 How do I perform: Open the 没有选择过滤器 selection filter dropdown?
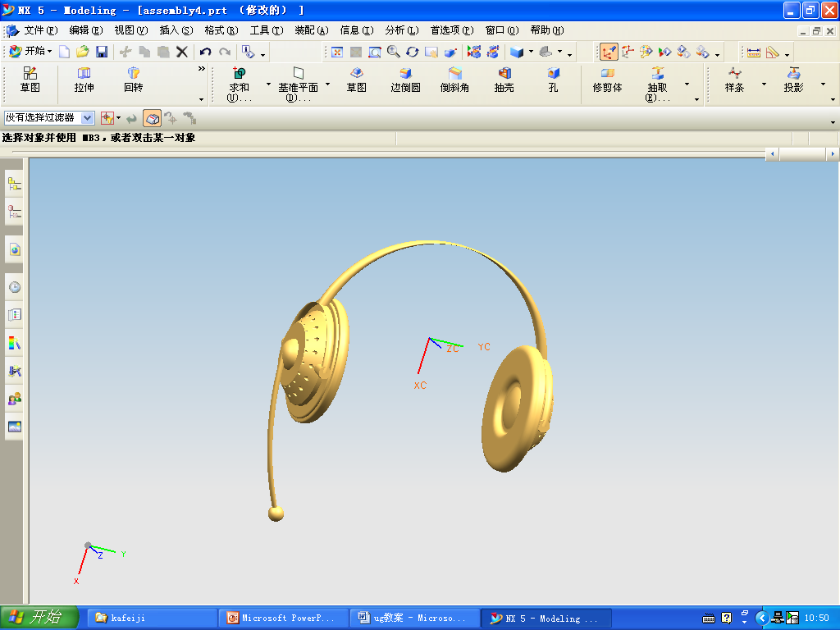(x=88, y=118)
